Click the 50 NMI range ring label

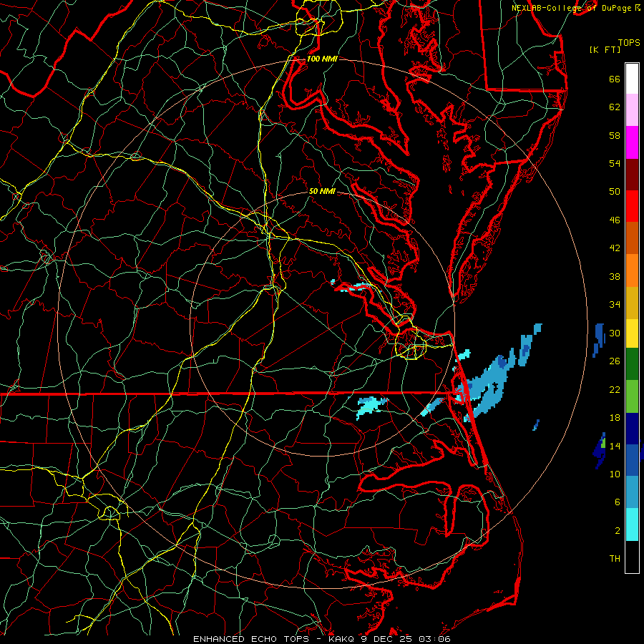(322, 191)
